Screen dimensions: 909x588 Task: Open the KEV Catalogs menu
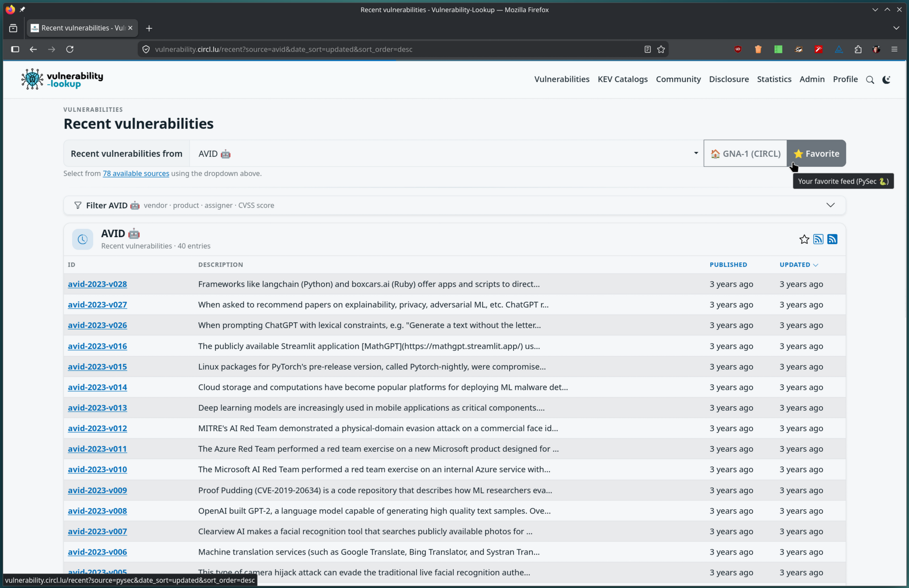coord(622,79)
